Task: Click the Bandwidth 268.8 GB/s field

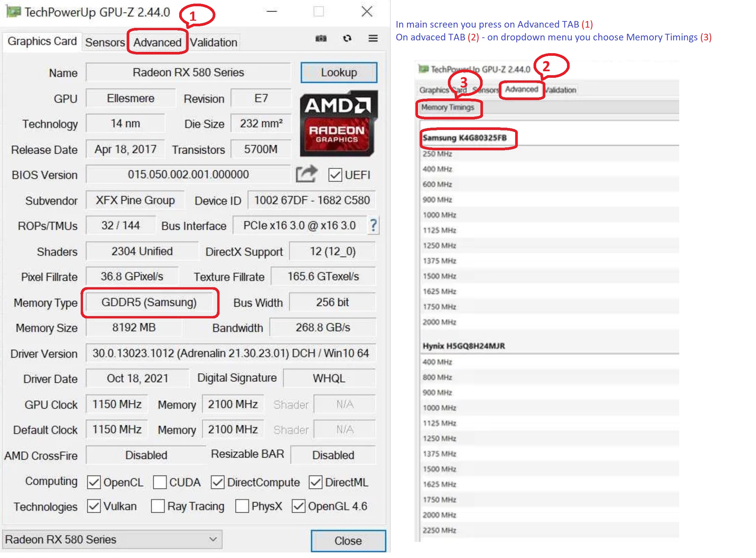Action: (323, 328)
